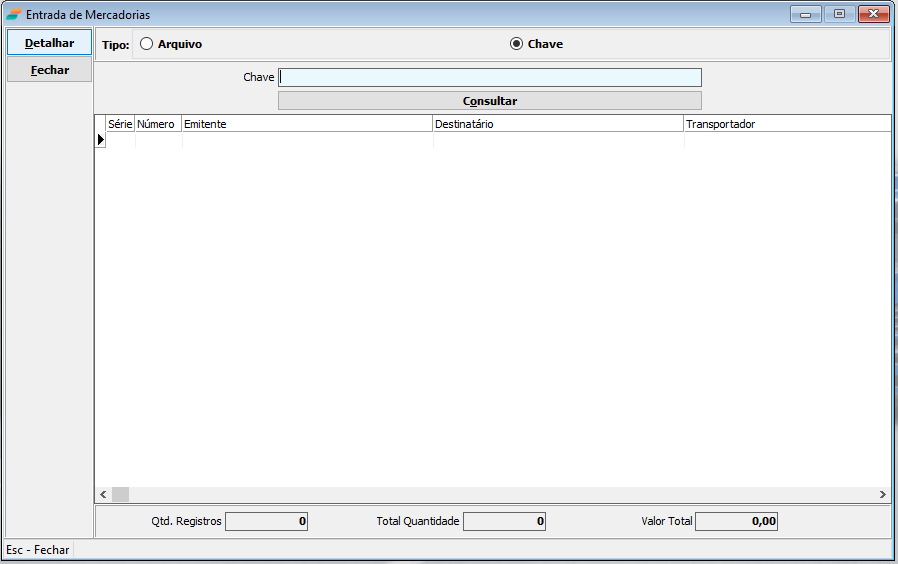Sort by the Número column header
898x564 pixels.
(x=157, y=124)
